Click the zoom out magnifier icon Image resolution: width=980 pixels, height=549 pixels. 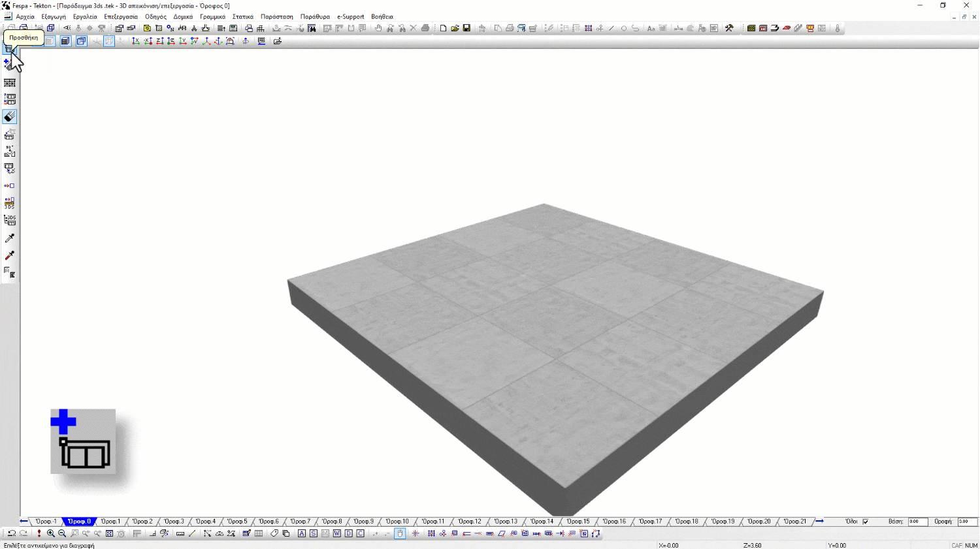pyautogui.click(x=62, y=533)
